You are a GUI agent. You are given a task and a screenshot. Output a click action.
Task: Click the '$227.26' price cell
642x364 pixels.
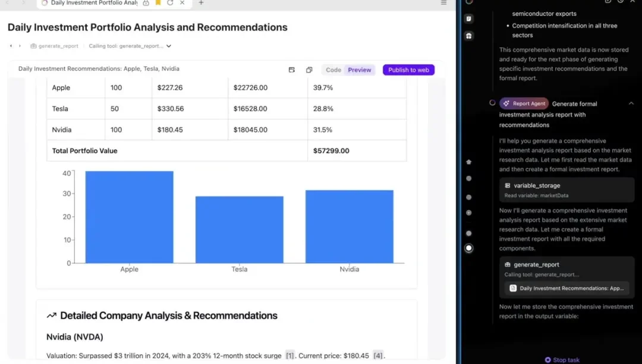170,87
